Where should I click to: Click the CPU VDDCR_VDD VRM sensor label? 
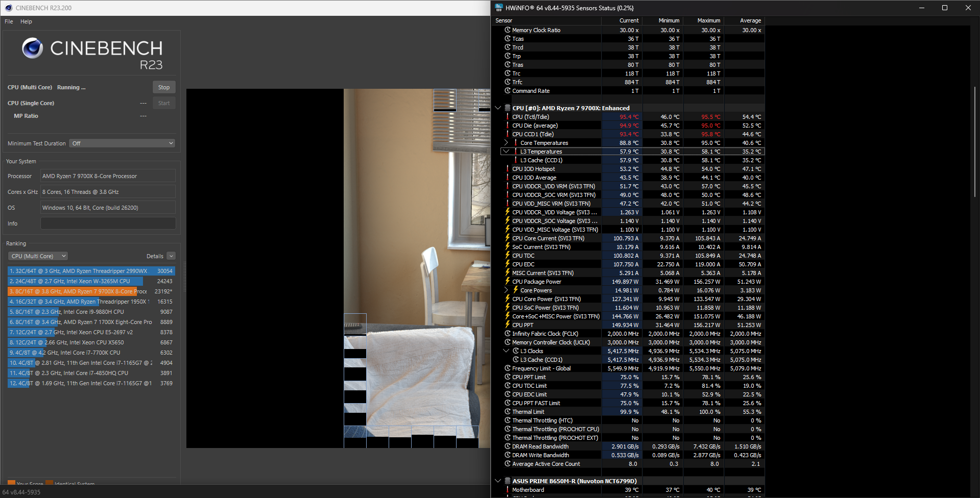coord(554,186)
